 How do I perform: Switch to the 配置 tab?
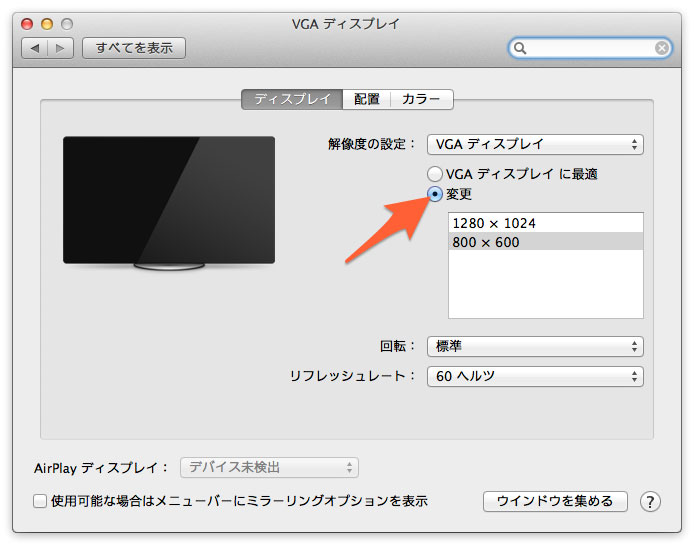tap(366, 99)
